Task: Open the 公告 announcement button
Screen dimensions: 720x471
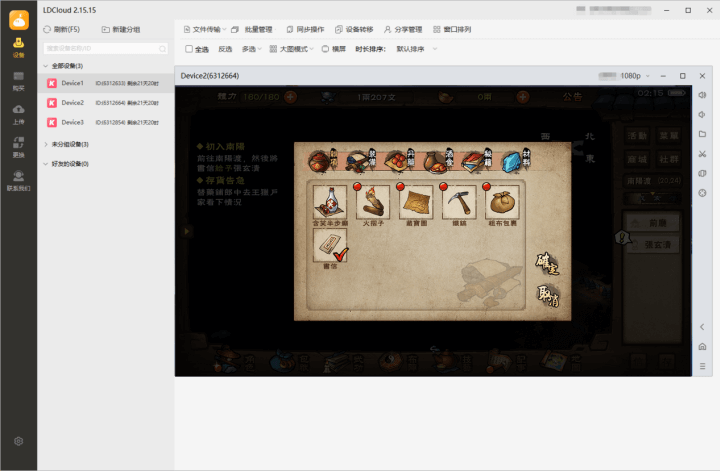Action: coord(572,97)
